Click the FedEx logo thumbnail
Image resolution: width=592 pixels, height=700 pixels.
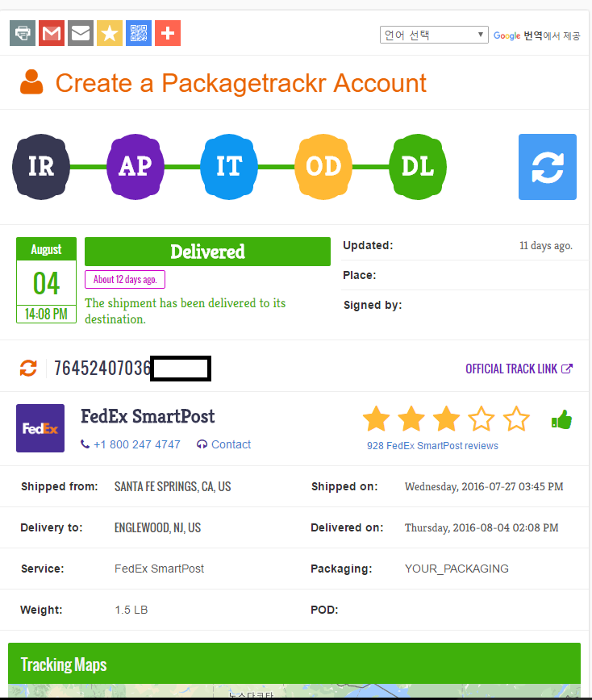point(40,428)
